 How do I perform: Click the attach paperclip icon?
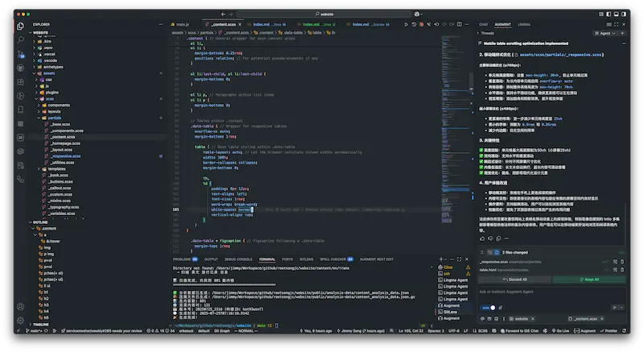coord(501,308)
